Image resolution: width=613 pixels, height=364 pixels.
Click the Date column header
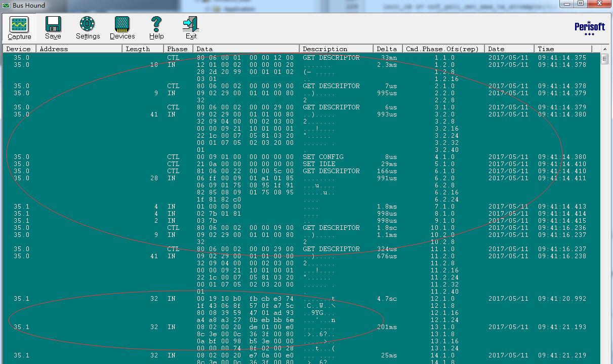coord(510,49)
